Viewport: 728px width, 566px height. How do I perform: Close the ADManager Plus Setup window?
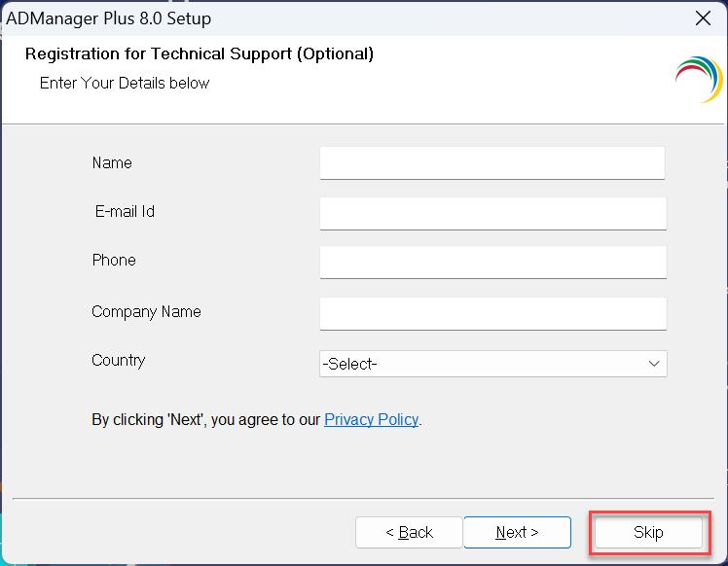click(x=703, y=18)
